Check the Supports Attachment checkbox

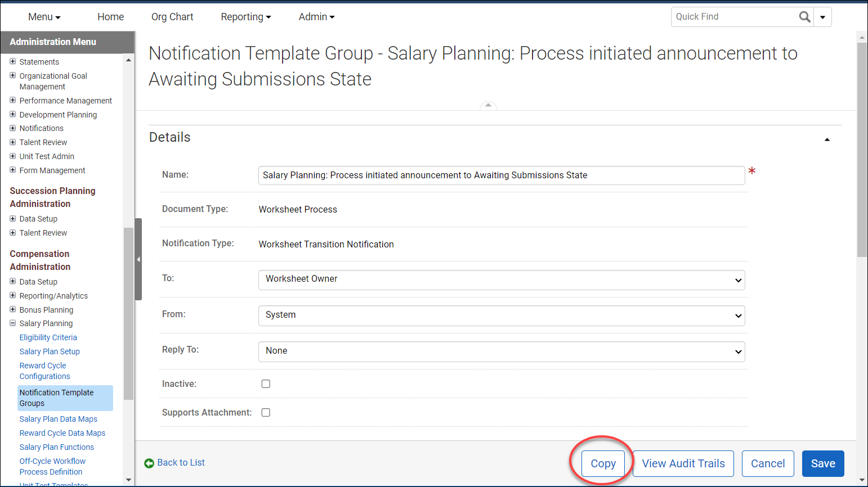pyautogui.click(x=265, y=412)
